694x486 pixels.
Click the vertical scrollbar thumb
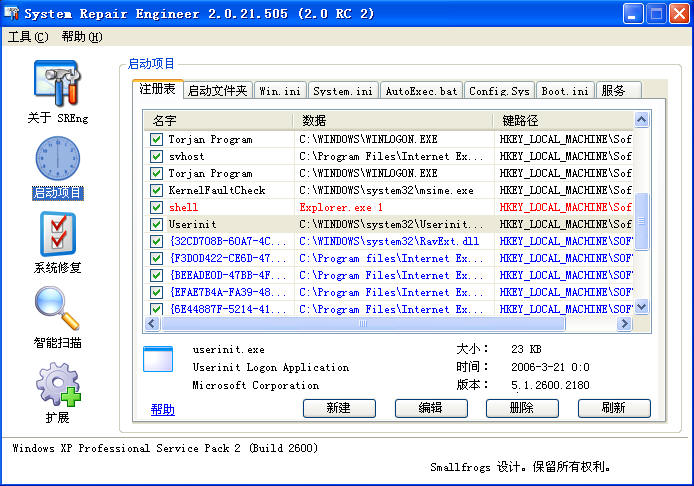click(x=642, y=221)
